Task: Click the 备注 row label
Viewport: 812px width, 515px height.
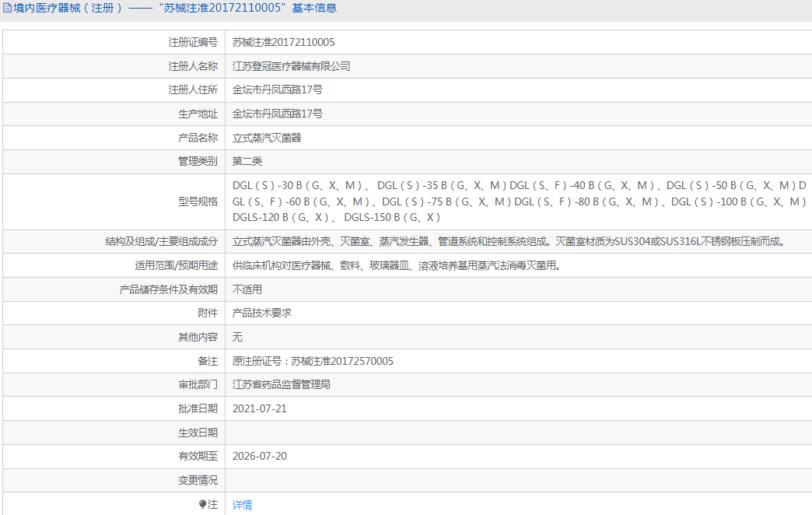Action: point(208,361)
